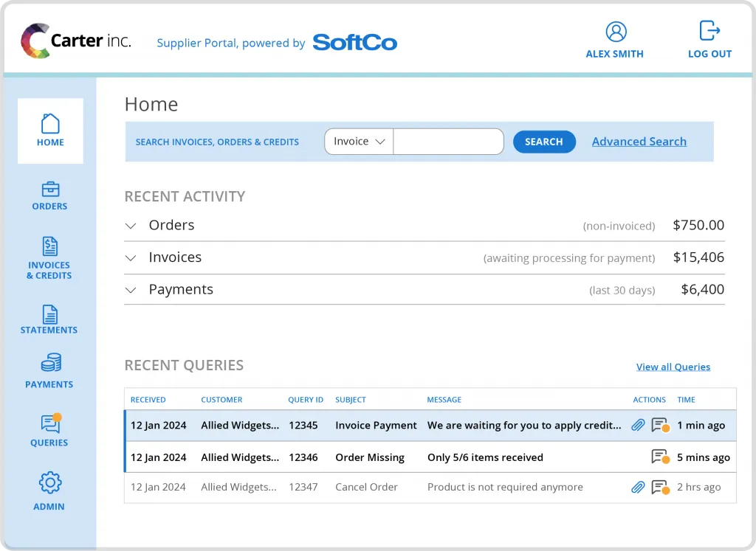Click into the search text field

448,142
